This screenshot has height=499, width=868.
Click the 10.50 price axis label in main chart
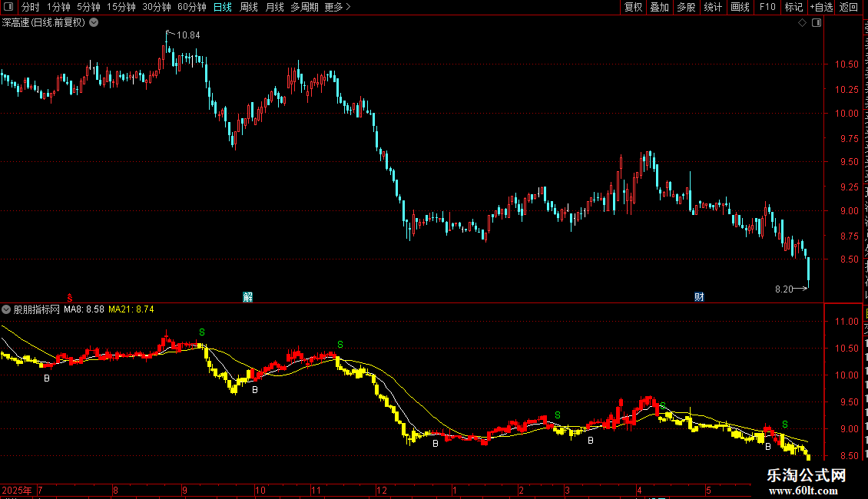point(847,64)
